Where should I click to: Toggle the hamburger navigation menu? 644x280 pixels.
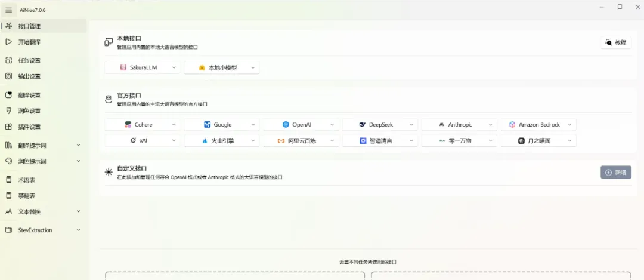tap(8, 10)
